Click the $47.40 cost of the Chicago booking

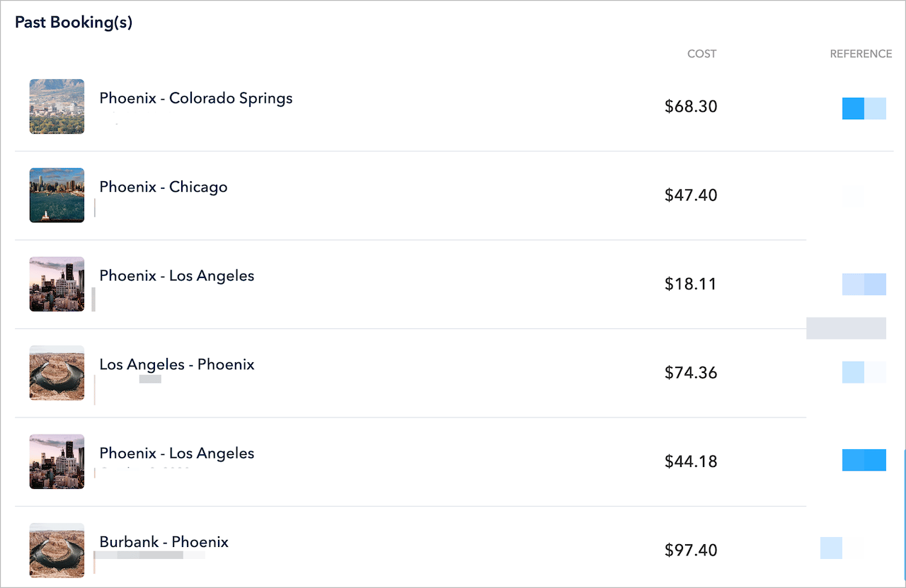[691, 195]
